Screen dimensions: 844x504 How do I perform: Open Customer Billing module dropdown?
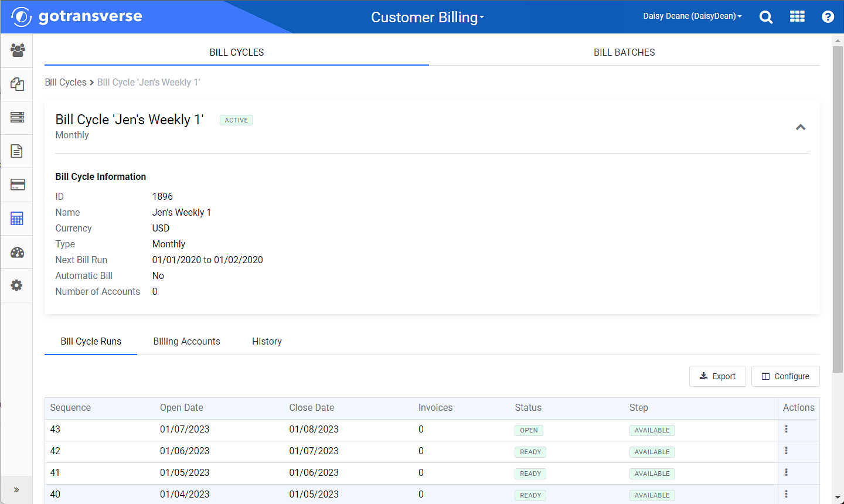[427, 17]
